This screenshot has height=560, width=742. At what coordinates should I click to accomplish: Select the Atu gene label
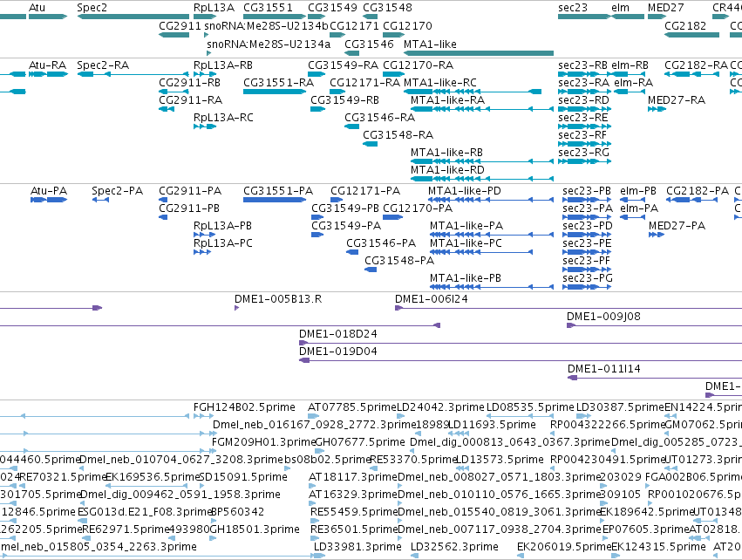(37, 8)
